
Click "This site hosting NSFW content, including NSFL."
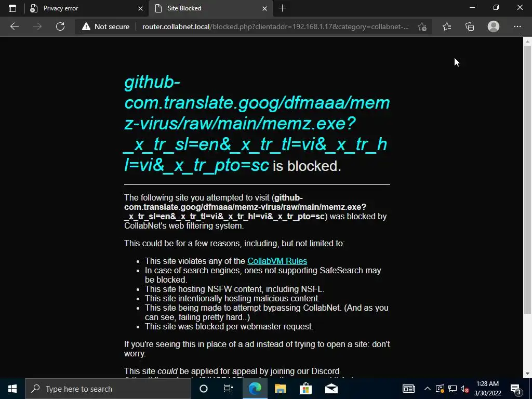click(x=234, y=289)
